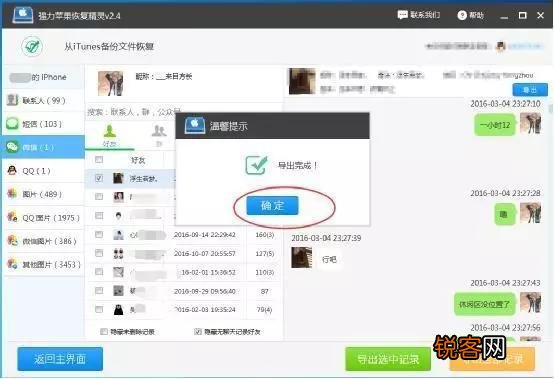Check the box for the 2016-09-29 09:56:40 row

[x=99, y=290]
